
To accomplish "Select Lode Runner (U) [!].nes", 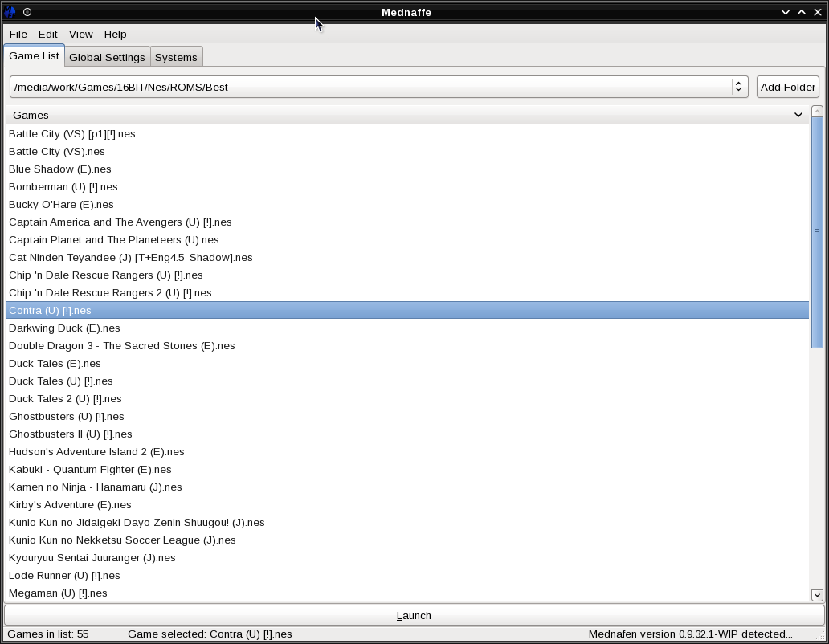I will [407, 575].
